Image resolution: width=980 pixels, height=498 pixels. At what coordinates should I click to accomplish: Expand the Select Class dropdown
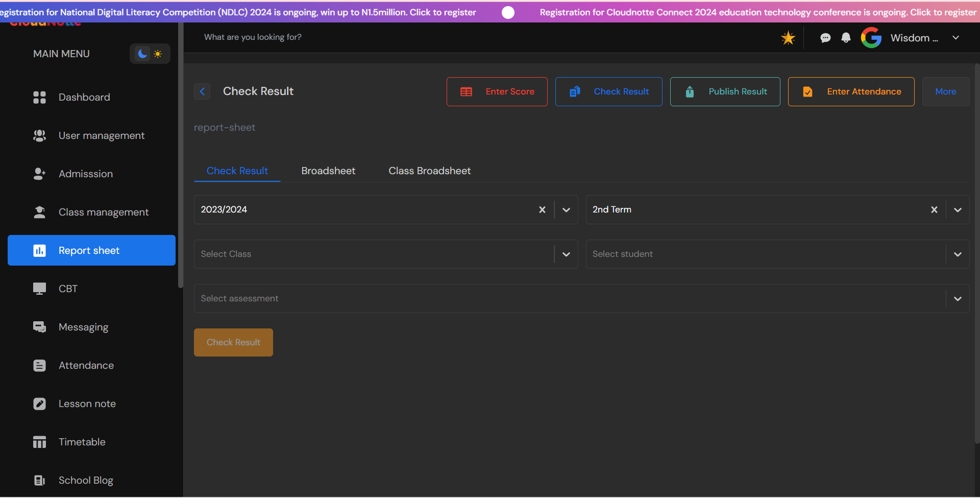[566, 254]
